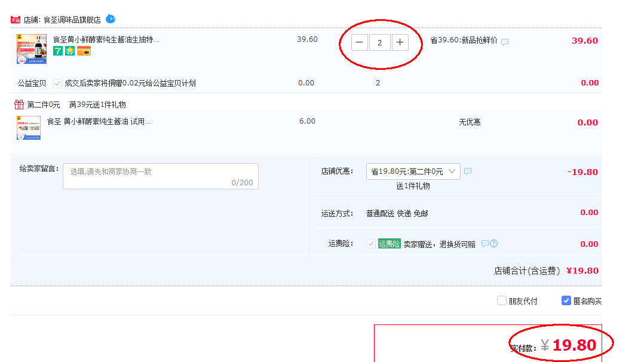The width and height of the screenshot is (644, 362).
Task: Click the help question mark icon for 运费险
Action: point(493,243)
